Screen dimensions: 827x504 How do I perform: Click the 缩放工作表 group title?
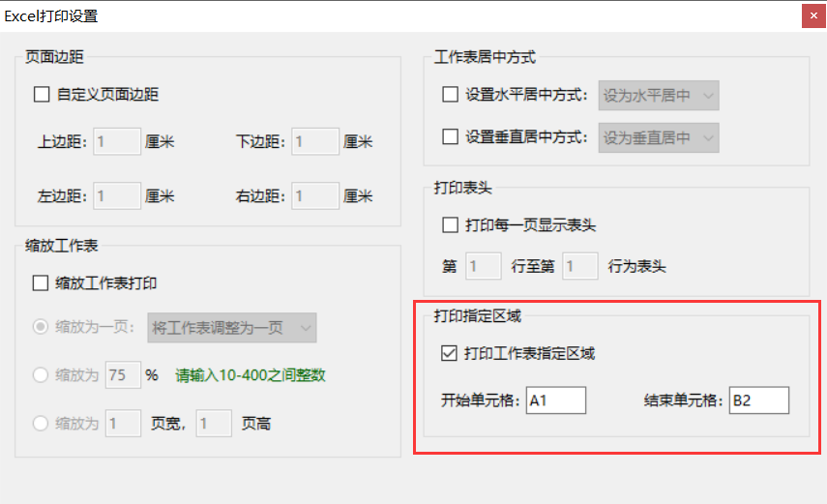click(62, 246)
